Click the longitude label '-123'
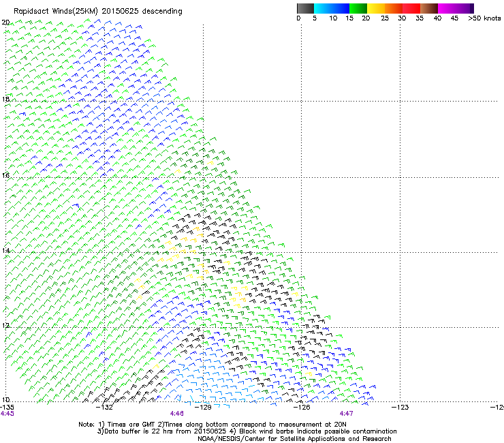Screen dimensions: 504x443 400,408
